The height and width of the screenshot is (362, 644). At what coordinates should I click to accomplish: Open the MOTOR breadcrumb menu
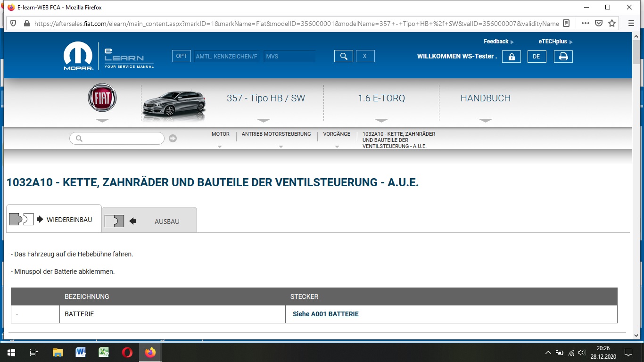(x=220, y=134)
